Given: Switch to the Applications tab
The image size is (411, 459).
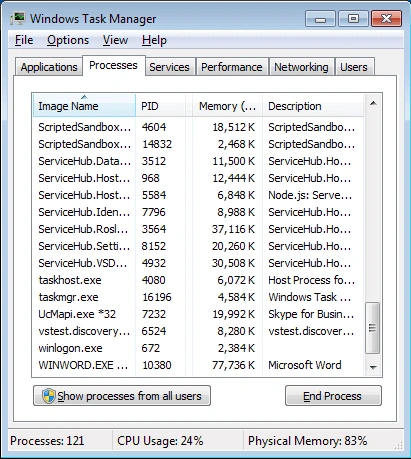Looking at the screenshot, I should pos(49,67).
